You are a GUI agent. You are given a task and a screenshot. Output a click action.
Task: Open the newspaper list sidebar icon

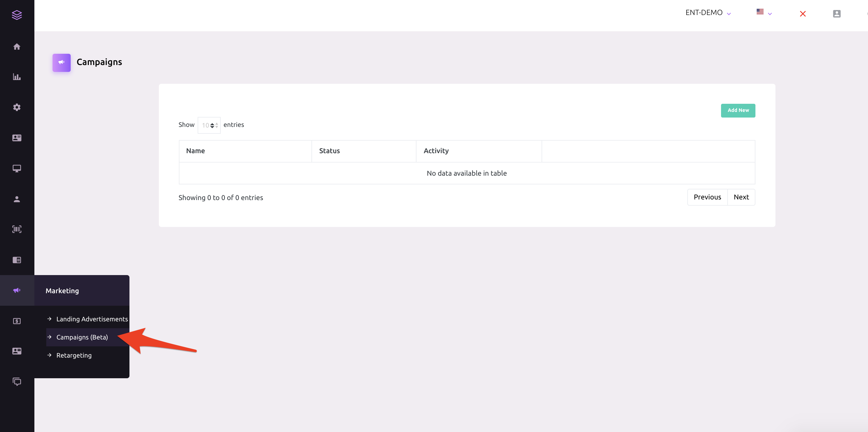[x=17, y=260]
